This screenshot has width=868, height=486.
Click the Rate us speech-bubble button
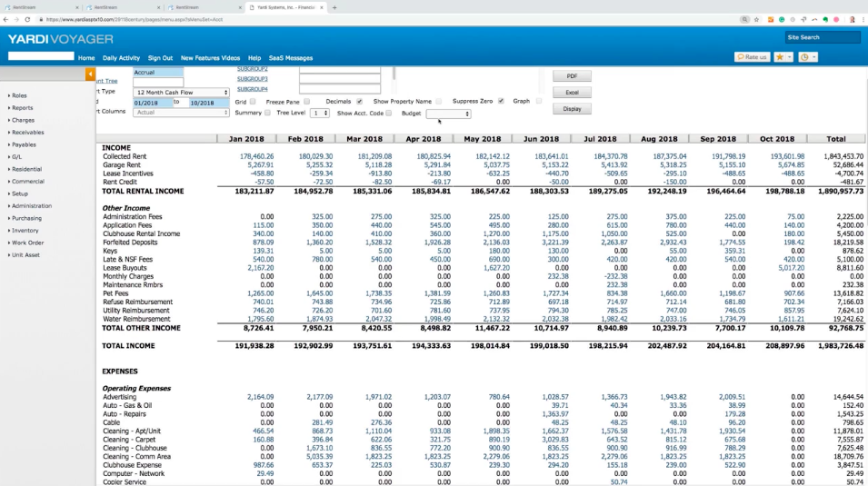[752, 57]
